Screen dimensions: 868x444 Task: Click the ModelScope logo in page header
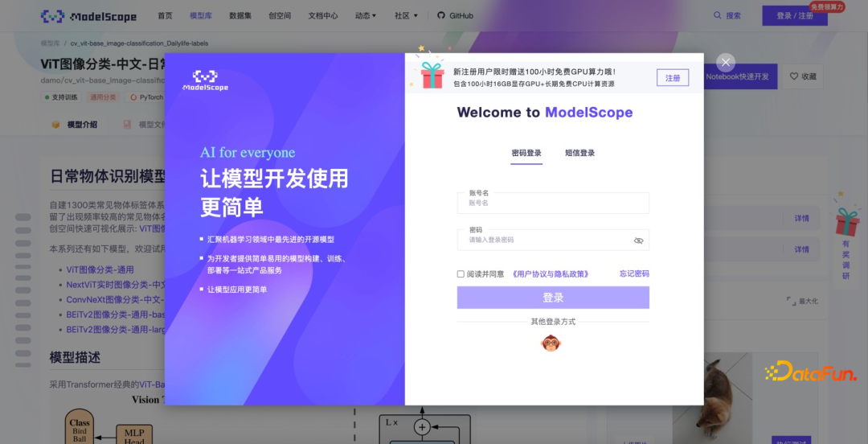(x=88, y=16)
